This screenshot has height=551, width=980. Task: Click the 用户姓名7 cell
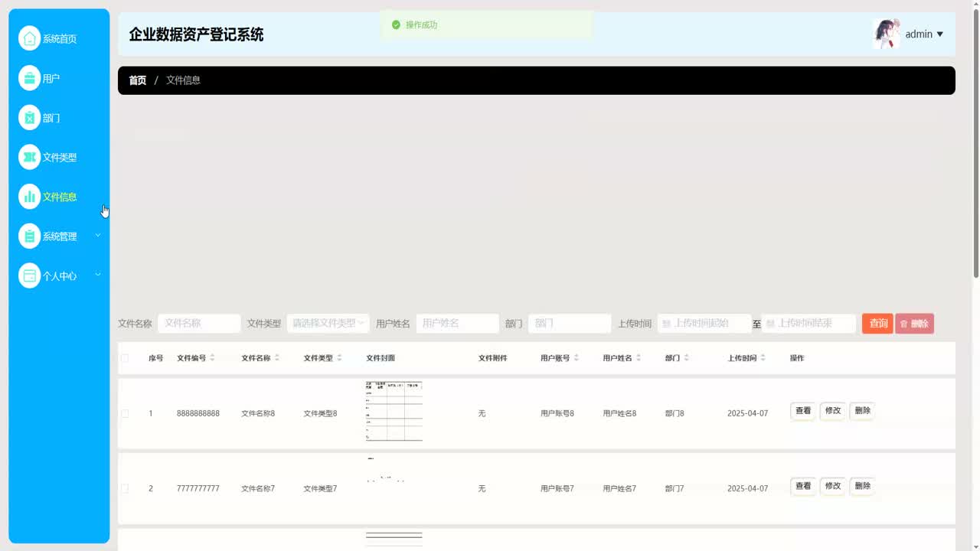(x=619, y=488)
